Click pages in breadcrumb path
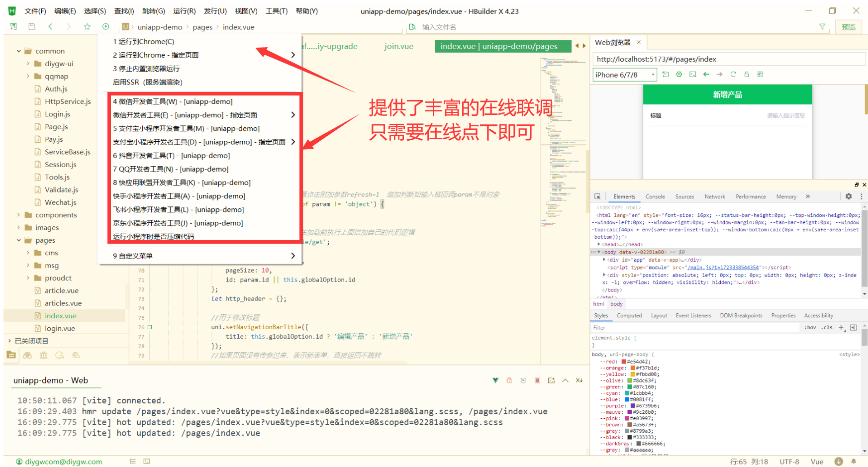868x467 pixels. tap(202, 27)
